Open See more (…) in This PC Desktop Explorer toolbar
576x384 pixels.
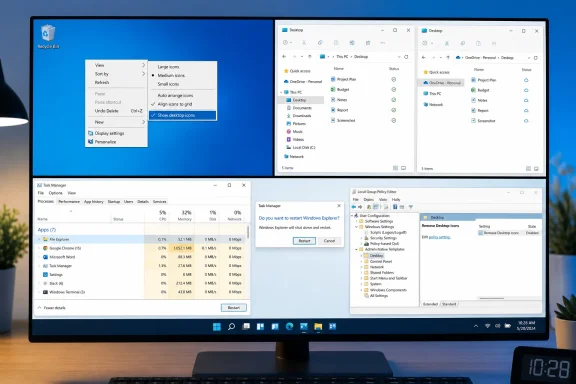pos(382,43)
